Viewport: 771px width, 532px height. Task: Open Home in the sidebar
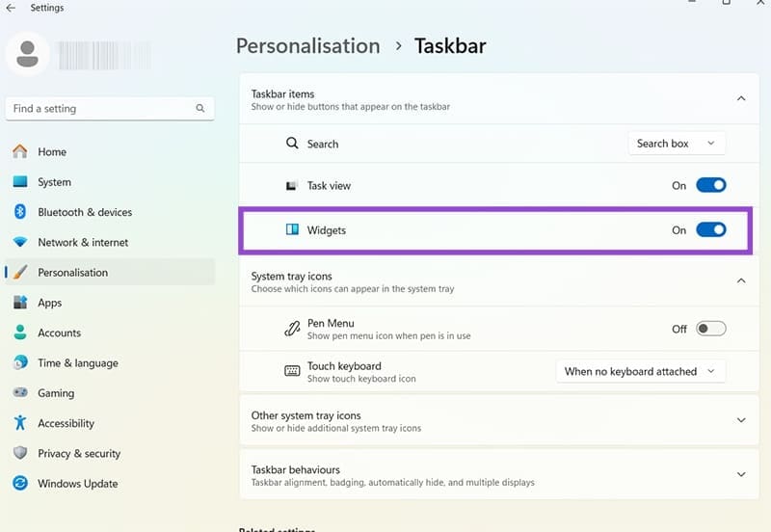[x=110, y=151]
